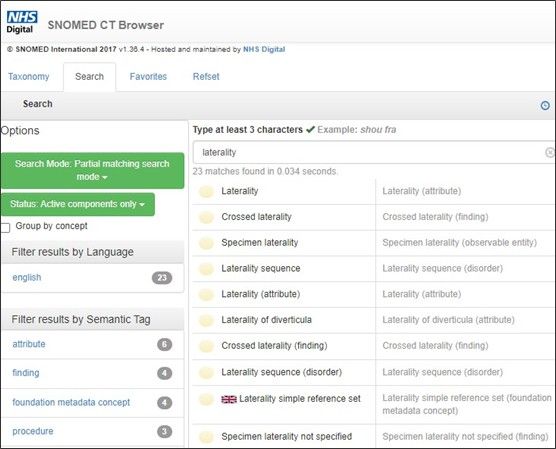Follow the NHS Digital link in footer text

coord(264,49)
